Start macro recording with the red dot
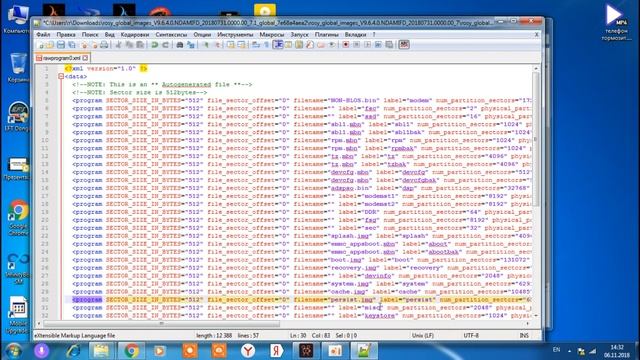The height and width of the screenshot is (360, 640). pyautogui.click(x=346, y=45)
